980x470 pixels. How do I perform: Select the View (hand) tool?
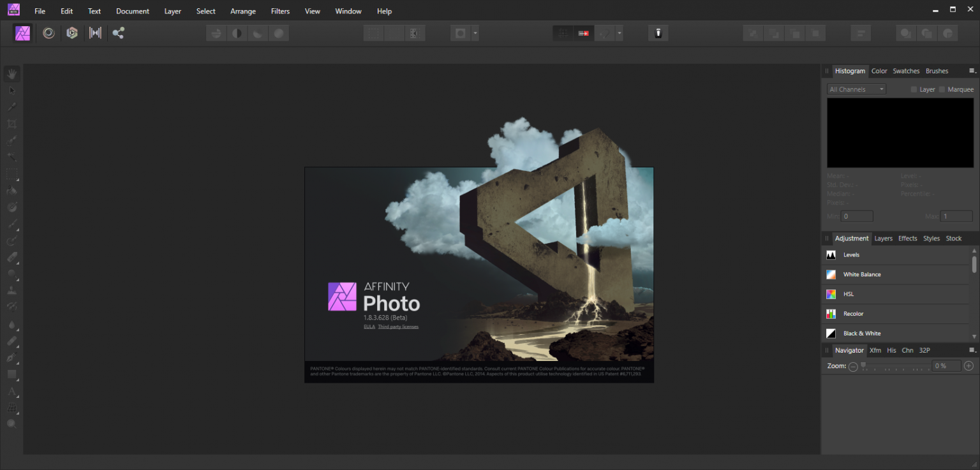click(12, 74)
